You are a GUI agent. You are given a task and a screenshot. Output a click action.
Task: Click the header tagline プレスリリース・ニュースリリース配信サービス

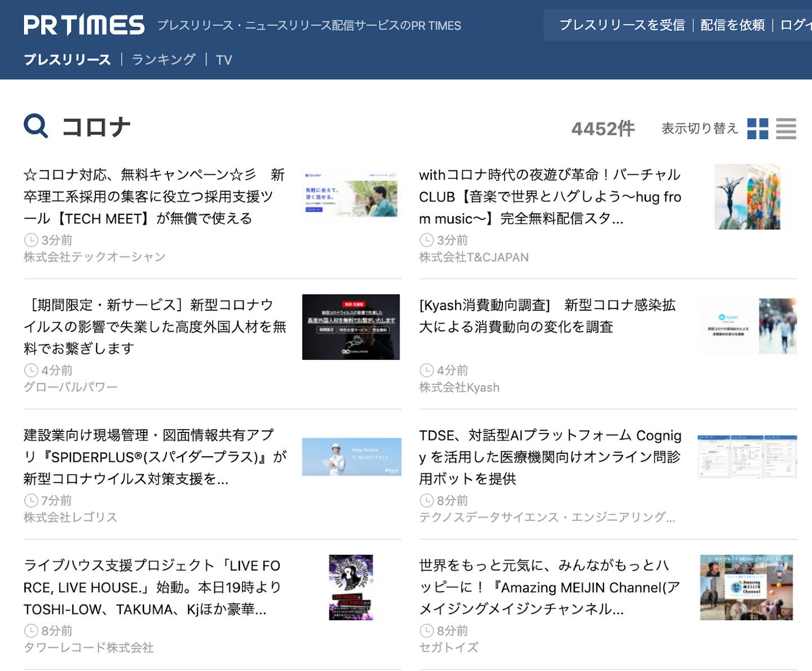[x=309, y=25]
